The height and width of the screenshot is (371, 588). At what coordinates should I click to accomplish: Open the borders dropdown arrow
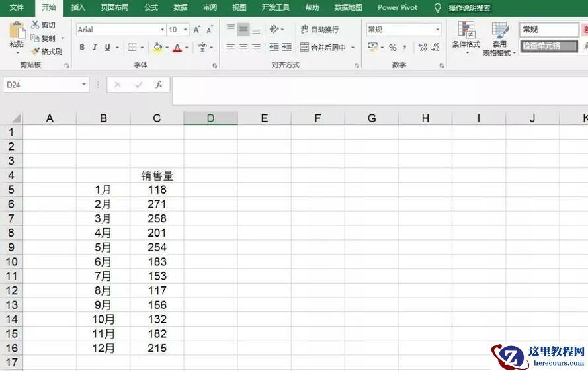(x=142, y=47)
